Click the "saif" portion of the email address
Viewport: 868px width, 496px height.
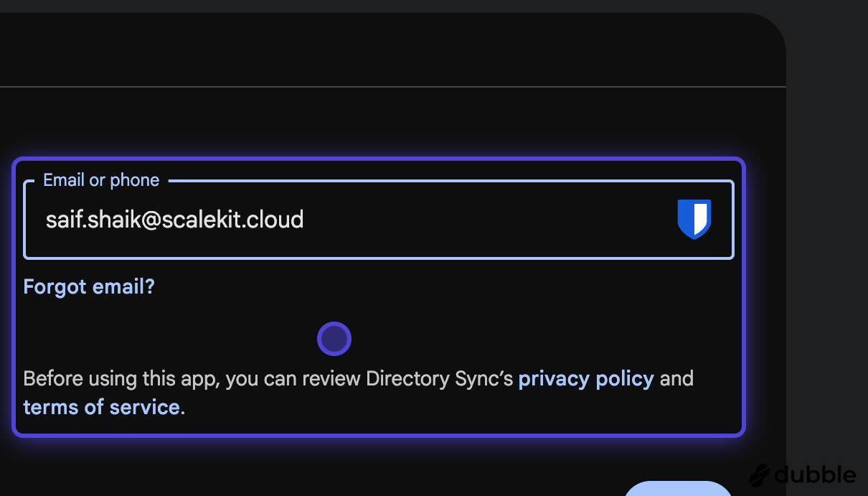pyautogui.click(x=61, y=219)
